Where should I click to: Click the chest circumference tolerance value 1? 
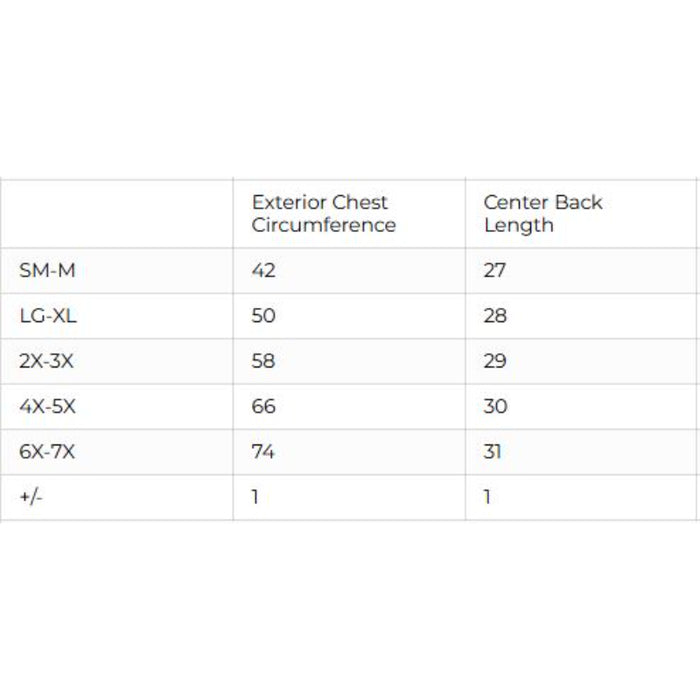(x=256, y=497)
